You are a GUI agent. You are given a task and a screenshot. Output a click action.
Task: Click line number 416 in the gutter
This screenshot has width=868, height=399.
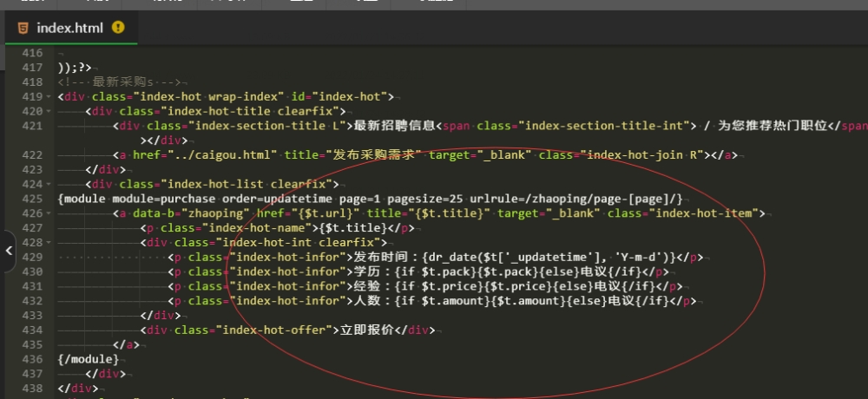(x=32, y=53)
